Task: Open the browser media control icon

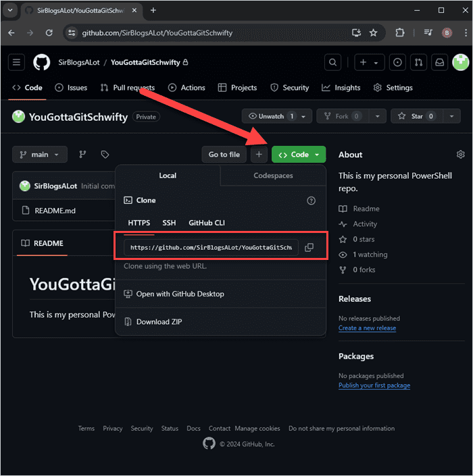Action: click(x=428, y=33)
